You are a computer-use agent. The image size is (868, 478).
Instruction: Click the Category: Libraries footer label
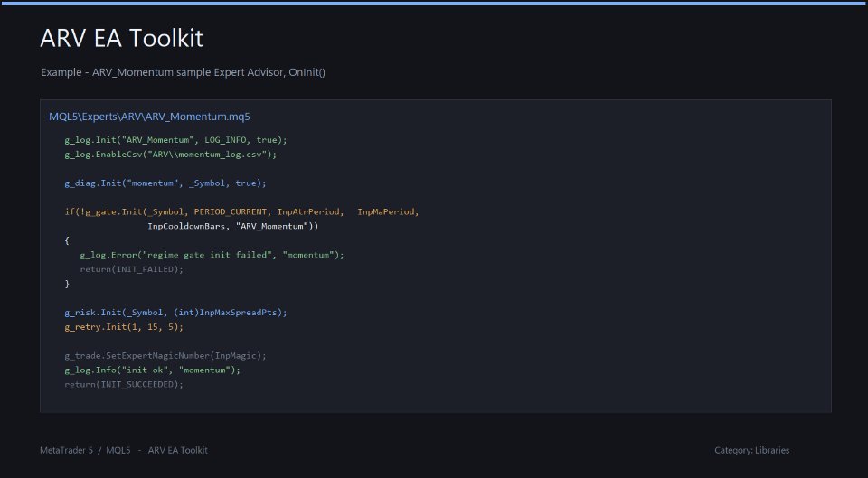click(x=751, y=450)
